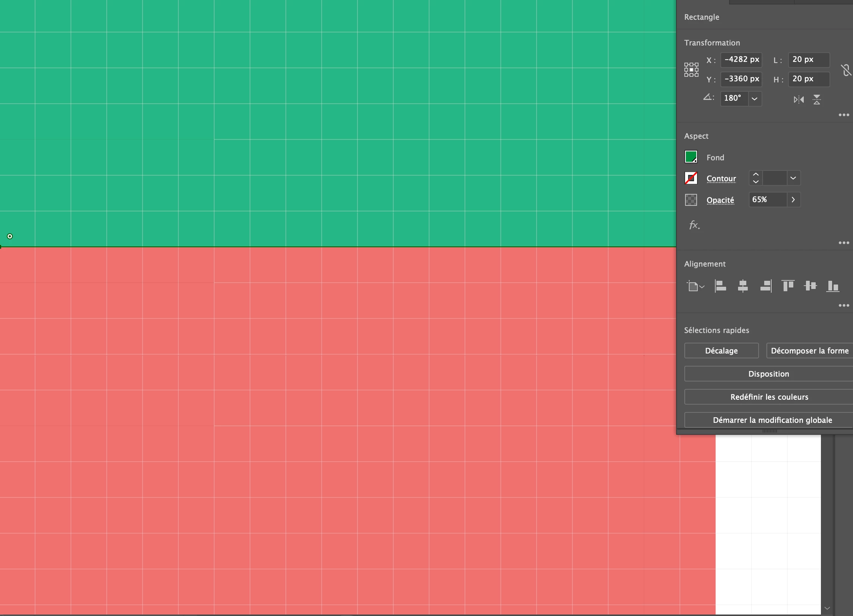
Task: Click the reference point locator grid
Action: (691, 70)
